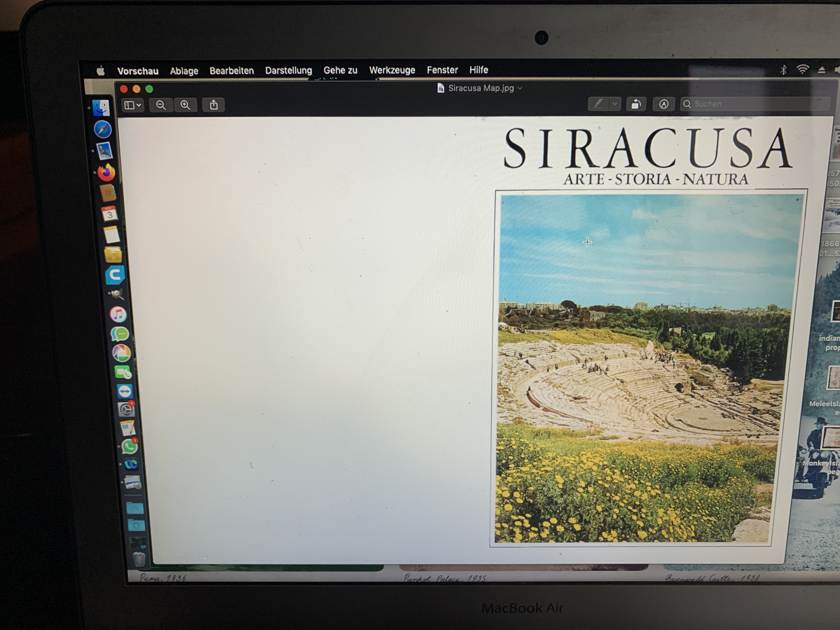Launch TeamViewer from the dock
This screenshot has width=840, height=630.
[125, 391]
